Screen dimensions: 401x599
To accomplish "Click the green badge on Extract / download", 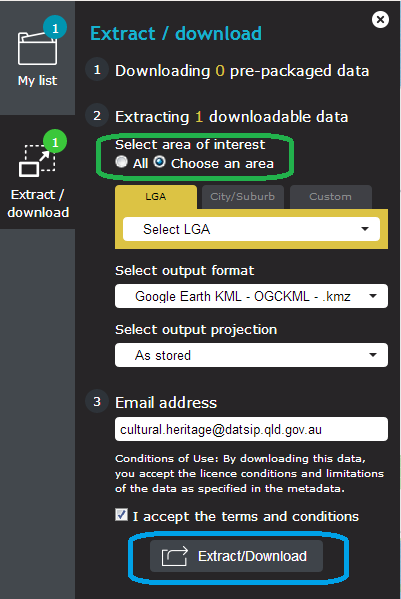I will click(x=55, y=141).
